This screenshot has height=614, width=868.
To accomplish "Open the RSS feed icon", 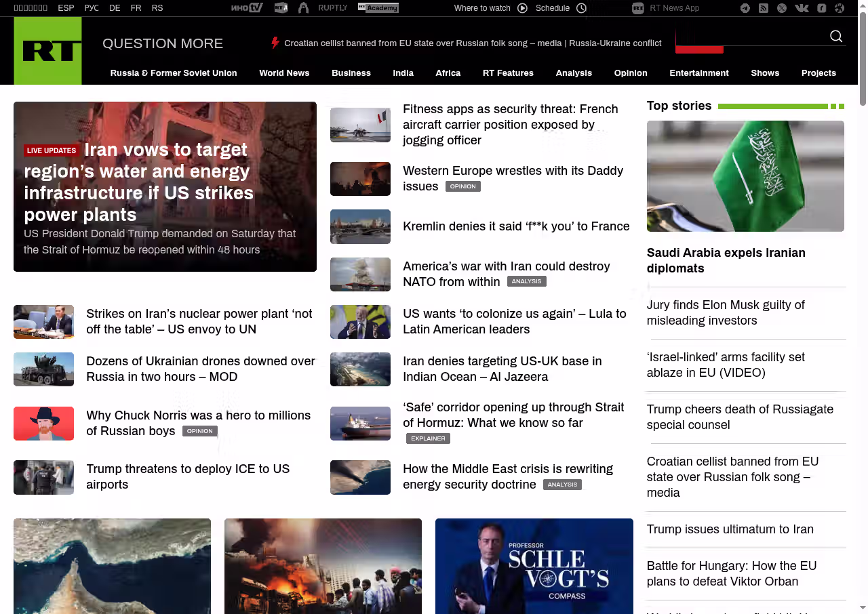I will coord(764,8).
